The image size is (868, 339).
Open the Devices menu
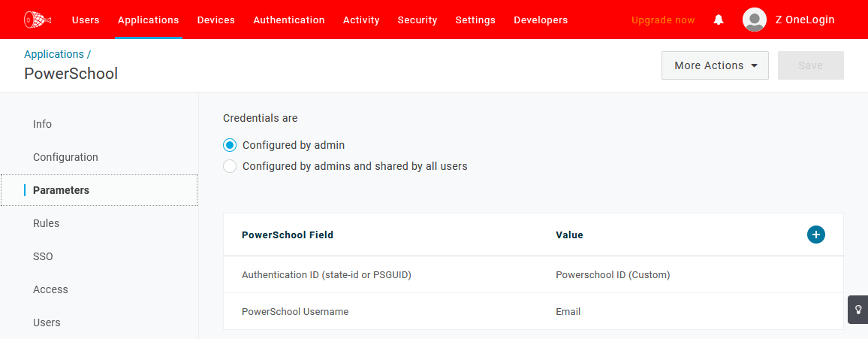(x=215, y=20)
